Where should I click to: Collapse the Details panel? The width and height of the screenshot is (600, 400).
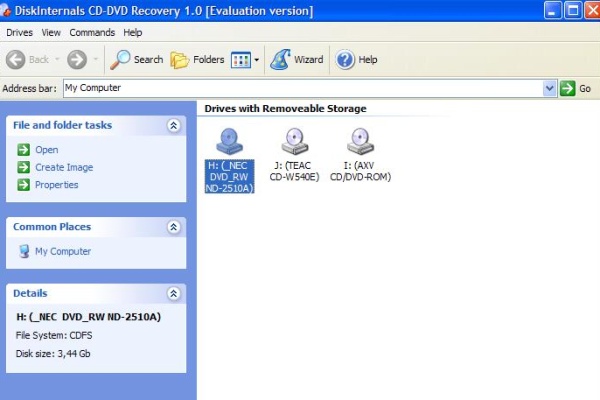pyautogui.click(x=173, y=294)
